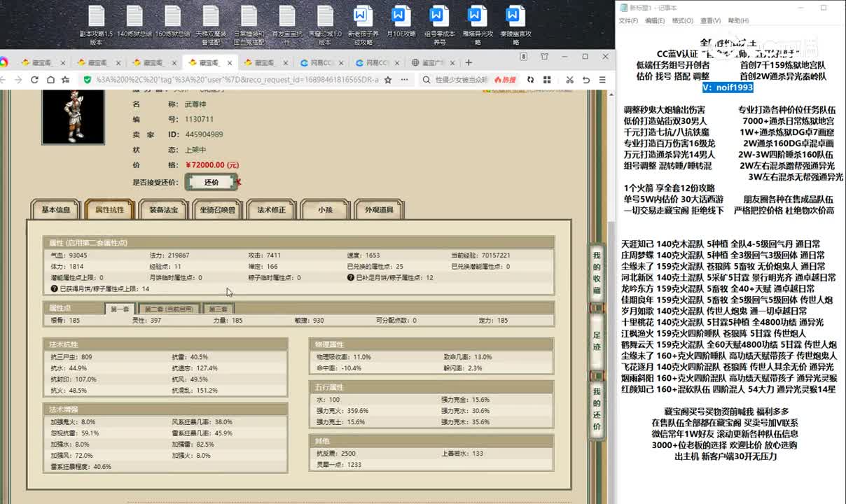Close the active 藏宝阁 browser tab
The height and width of the screenshot is (504, 846).
230,62
